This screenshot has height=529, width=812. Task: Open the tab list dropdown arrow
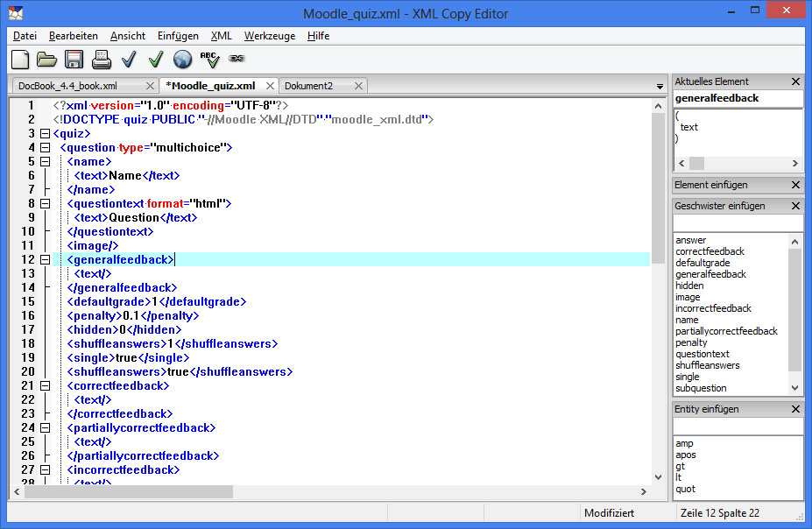660,87
